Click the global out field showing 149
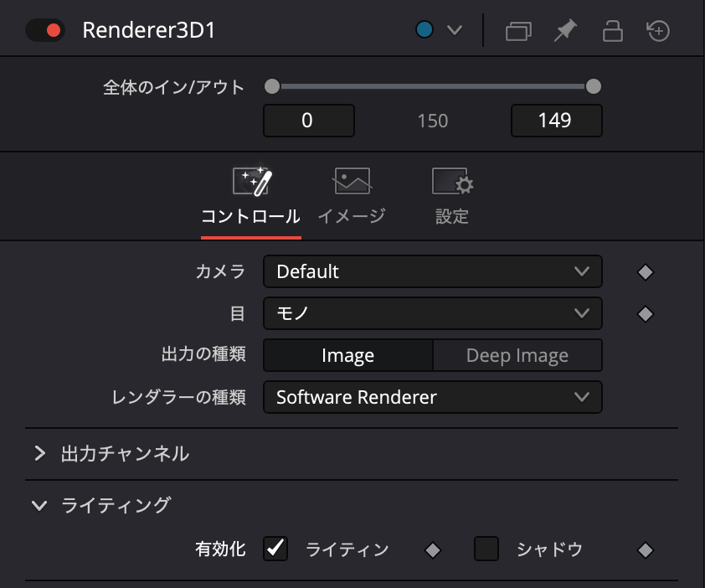Image resolution: width=705 pixels, height=588 pixels. 556,121
